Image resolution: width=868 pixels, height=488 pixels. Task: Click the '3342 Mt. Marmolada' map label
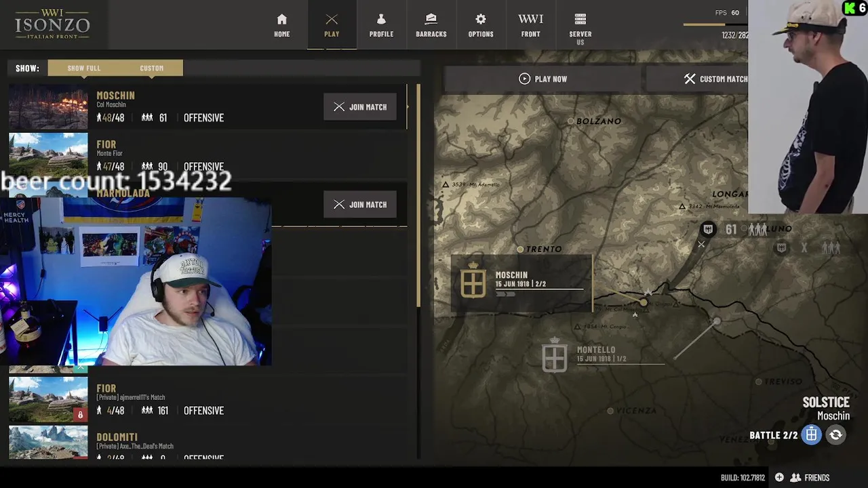pyautogui.click(x=713, y=206)
